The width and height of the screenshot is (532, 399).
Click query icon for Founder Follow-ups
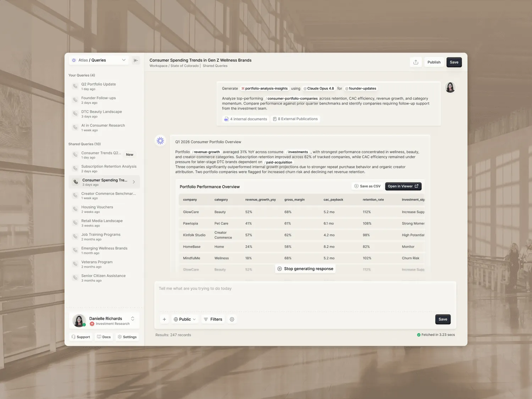coord(75,100)
